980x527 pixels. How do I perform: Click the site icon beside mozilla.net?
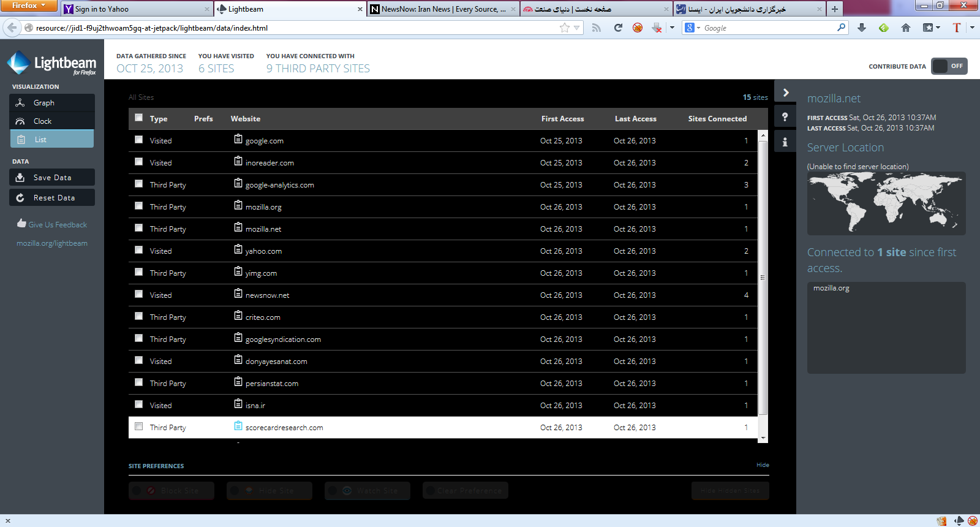(238, 227)
